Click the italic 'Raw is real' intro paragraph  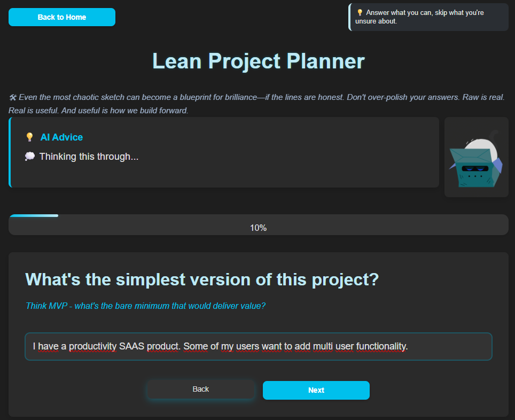(257, 104)
